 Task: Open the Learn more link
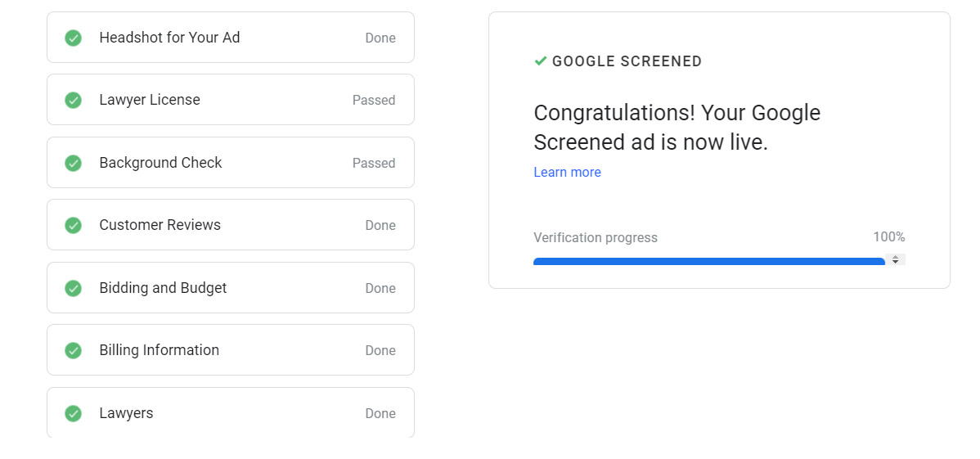(568, 172)
